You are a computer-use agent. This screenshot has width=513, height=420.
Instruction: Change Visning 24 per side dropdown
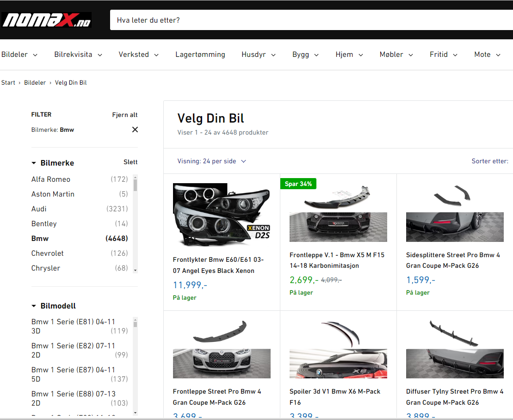[212, 161]
